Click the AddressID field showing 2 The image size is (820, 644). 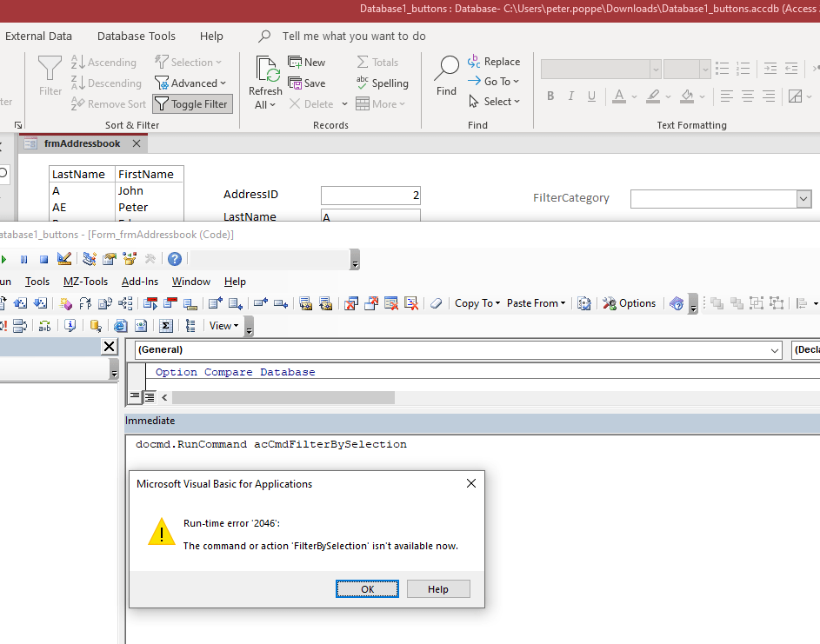pyautogui.click(x=370, y=194)
